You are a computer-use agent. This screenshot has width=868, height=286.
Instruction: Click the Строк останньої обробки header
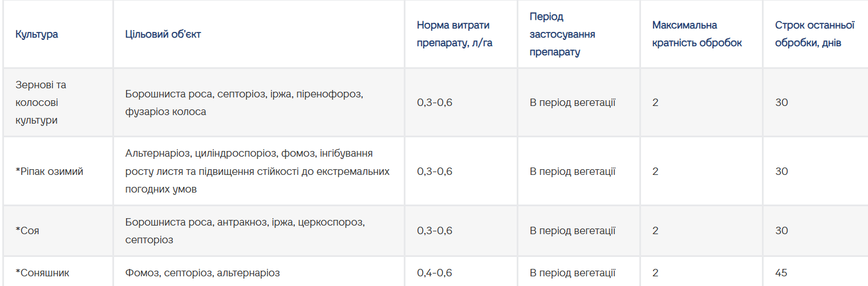point(814,34)
